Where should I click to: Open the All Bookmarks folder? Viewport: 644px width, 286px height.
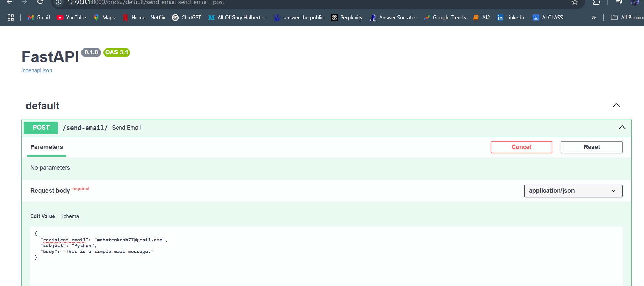pos(627,18)
